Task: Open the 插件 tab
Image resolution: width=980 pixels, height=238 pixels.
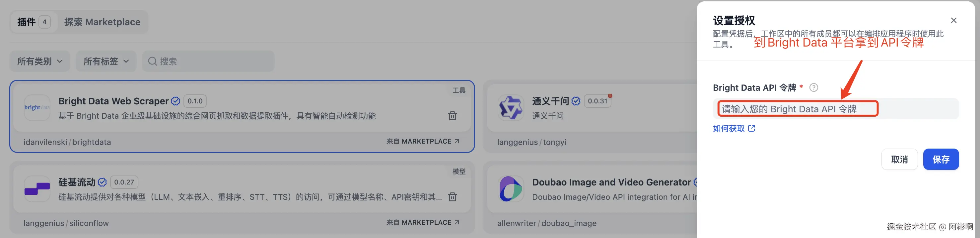Action: tap(34, 22)
